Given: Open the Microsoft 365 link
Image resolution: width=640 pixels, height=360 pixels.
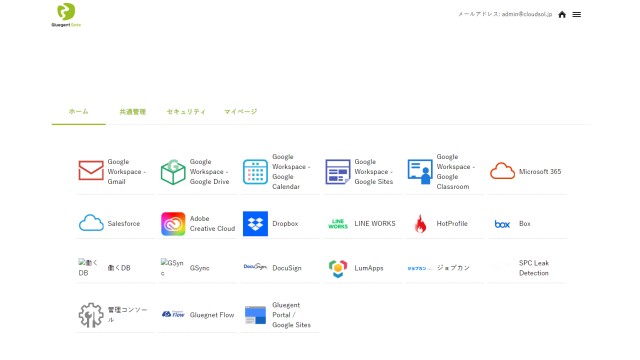Looking at the screenshot, I should 540,172.
